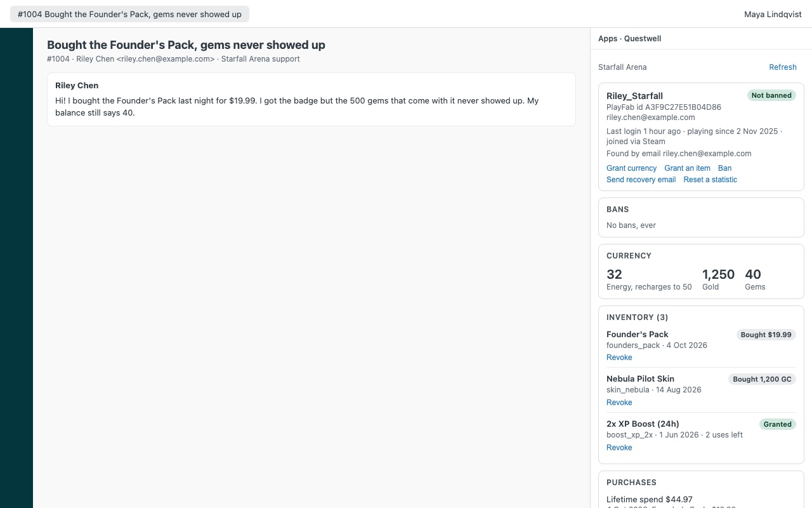This screenshot has width=812, height=508.
Task: Open the #1004 Founder's Pack ticket tab
Action: (129, 14)
